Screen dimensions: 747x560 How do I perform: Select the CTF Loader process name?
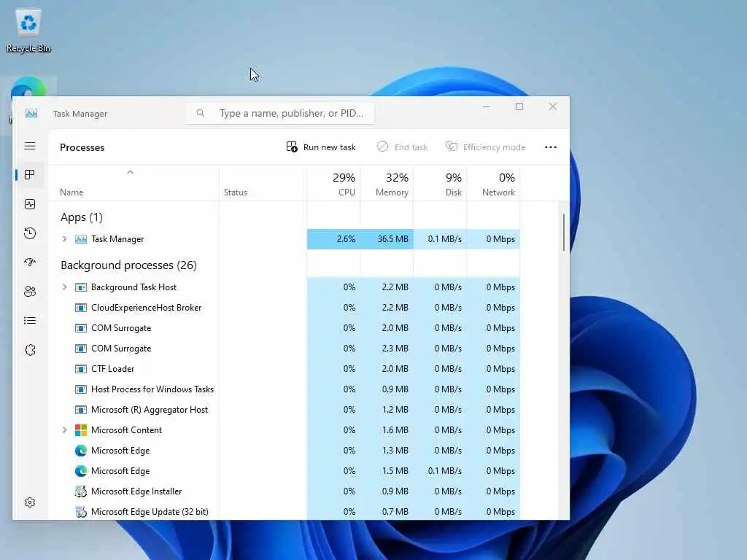tap(113, 369)
